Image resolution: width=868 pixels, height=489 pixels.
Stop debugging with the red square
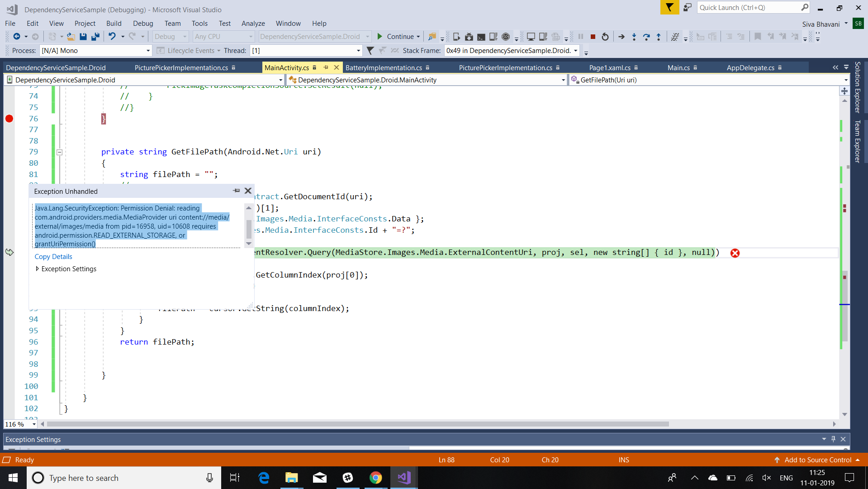point(593,37)
